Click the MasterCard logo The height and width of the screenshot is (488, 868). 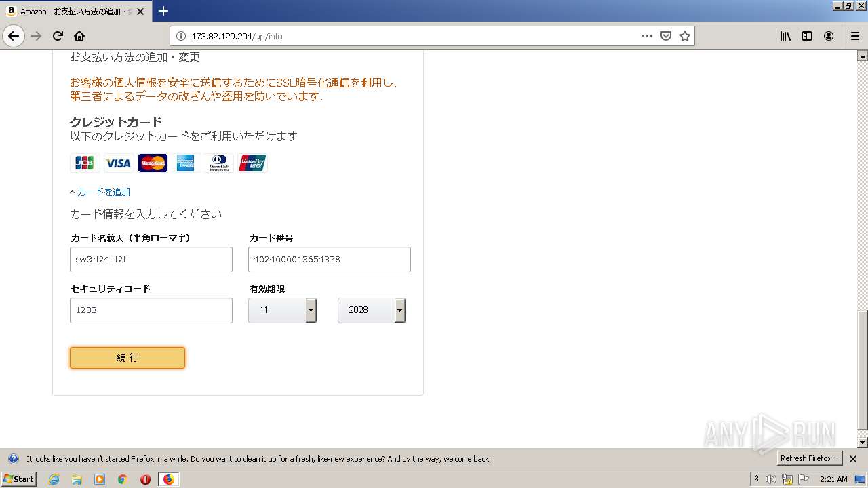click(x=153, y=163)
